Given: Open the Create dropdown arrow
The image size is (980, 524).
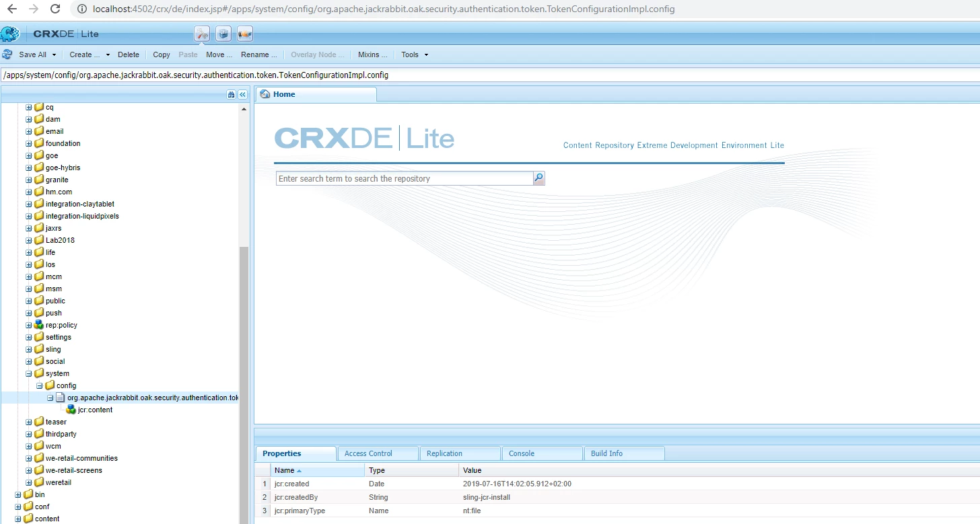Looking at the screenshot, I should 108,55.
